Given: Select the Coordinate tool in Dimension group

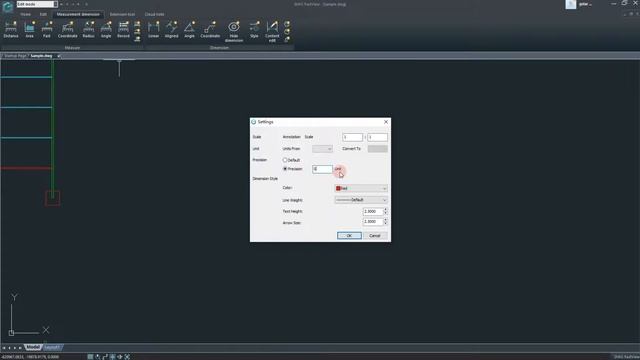Looking at the screenshot, I should [210, 30].
